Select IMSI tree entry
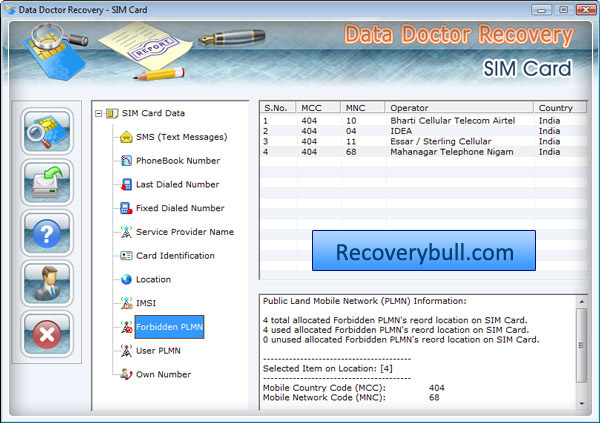This screenshot has width=600, height=423. [146, 303]
